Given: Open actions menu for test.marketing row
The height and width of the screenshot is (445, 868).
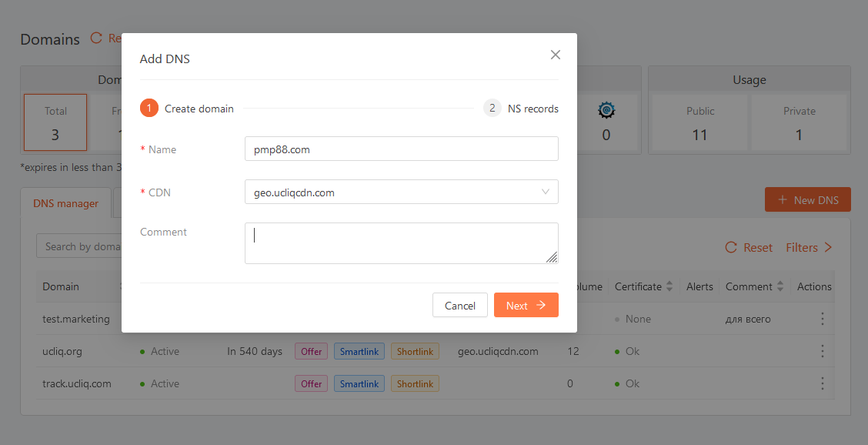Looking at the screenshot, I should (823, 319).
